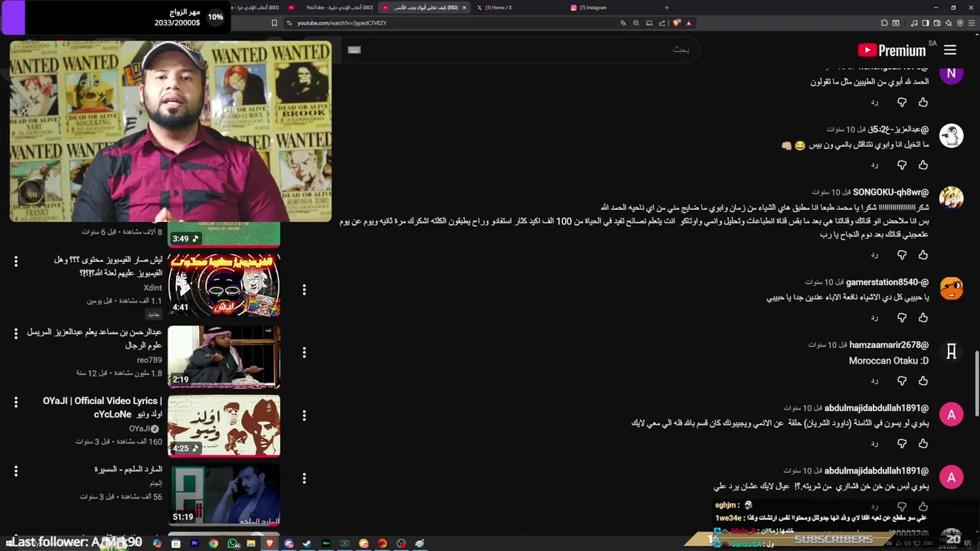Open the browser hamburger menu
The height and width of the screenshot is (551, 980).
(972, 23)
